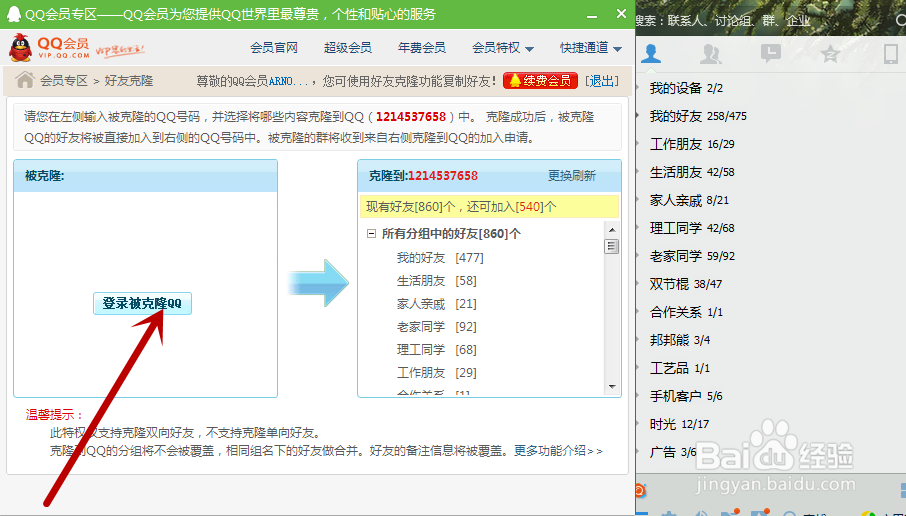
Task: Click the red QQ number 1214537658 in instructions
Action: click(411, 117)
